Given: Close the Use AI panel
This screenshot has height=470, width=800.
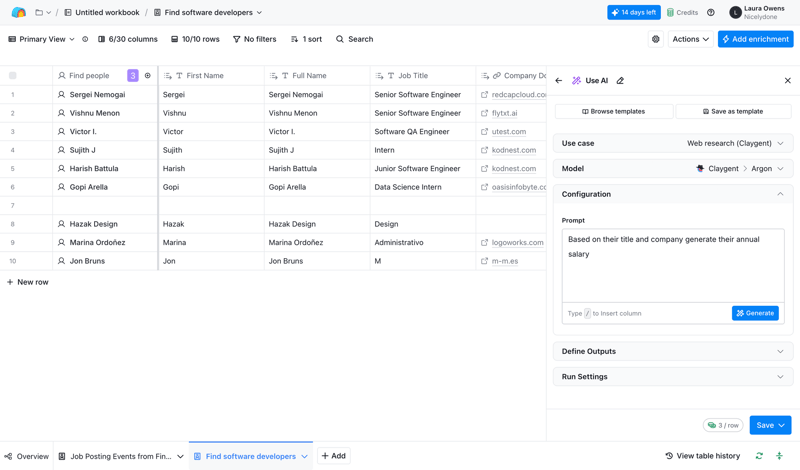Looking at the screenshot, I should (x=787, y=81).
